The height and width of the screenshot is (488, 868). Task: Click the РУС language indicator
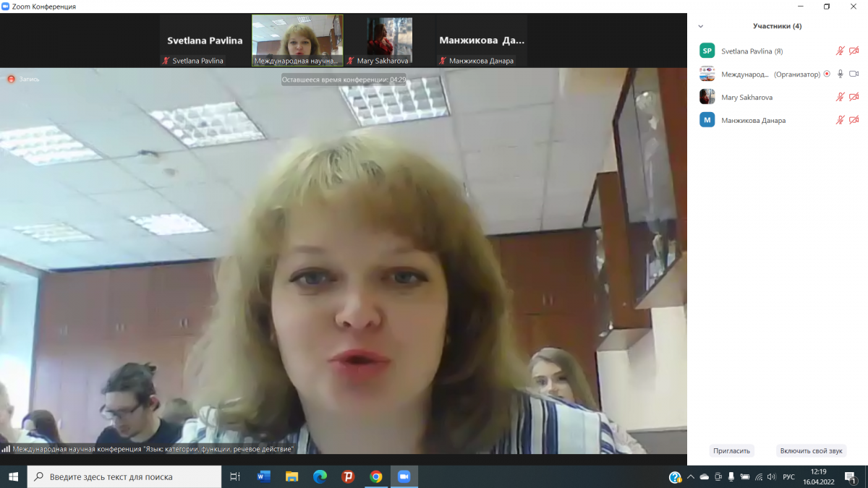point(789,477)
